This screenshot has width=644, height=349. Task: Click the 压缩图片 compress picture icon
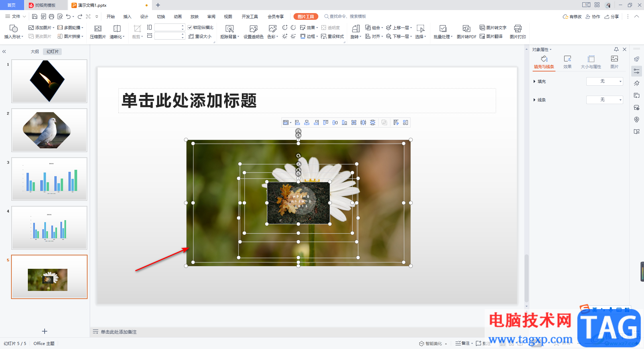pyautogui.click(x=98, y=32)
